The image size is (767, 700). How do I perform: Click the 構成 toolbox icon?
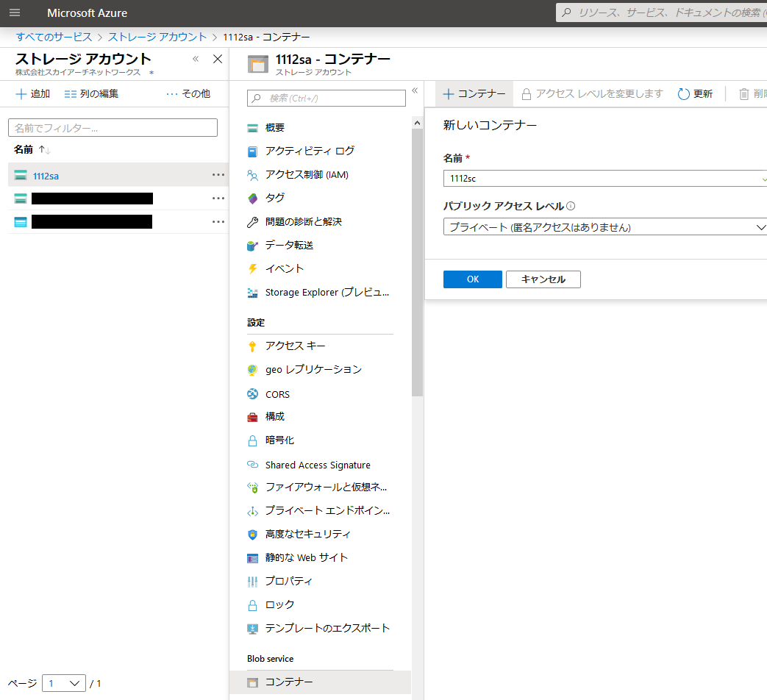coord(252,417)
